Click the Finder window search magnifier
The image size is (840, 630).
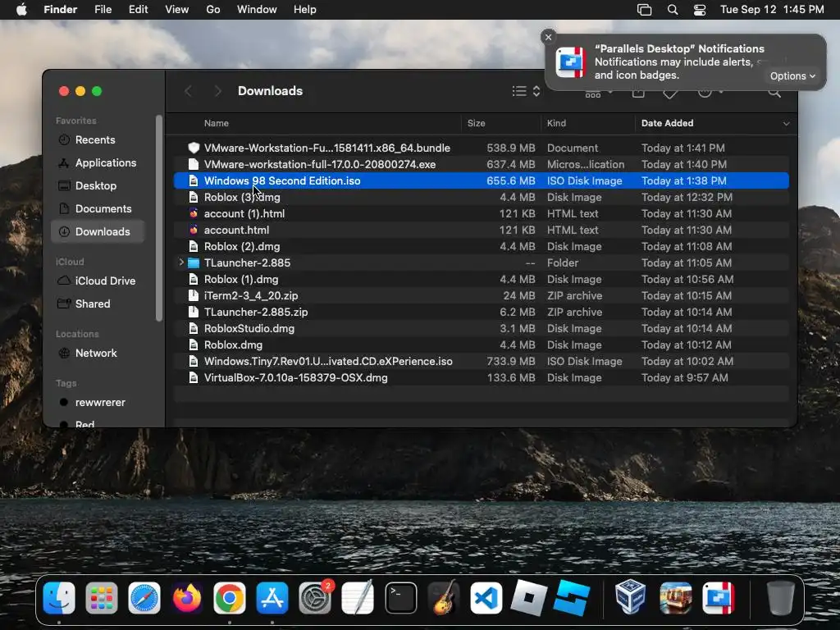(x=774, y=92)
